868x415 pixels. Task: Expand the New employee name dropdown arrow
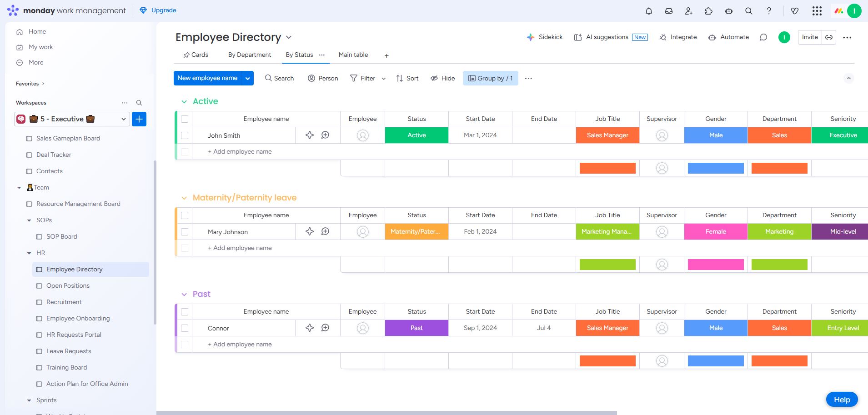[248, 78]
